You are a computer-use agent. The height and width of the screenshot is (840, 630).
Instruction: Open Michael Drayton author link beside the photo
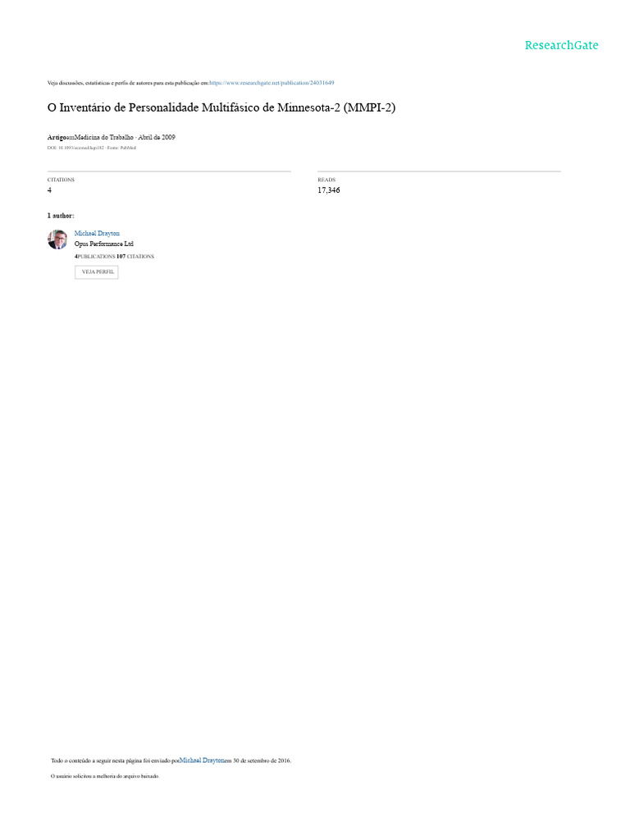(97, 234)
